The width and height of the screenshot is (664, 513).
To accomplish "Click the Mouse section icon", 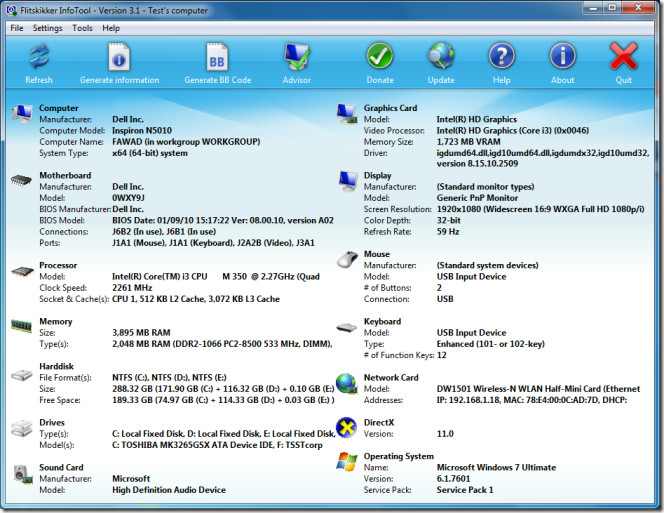I will 347,259.
